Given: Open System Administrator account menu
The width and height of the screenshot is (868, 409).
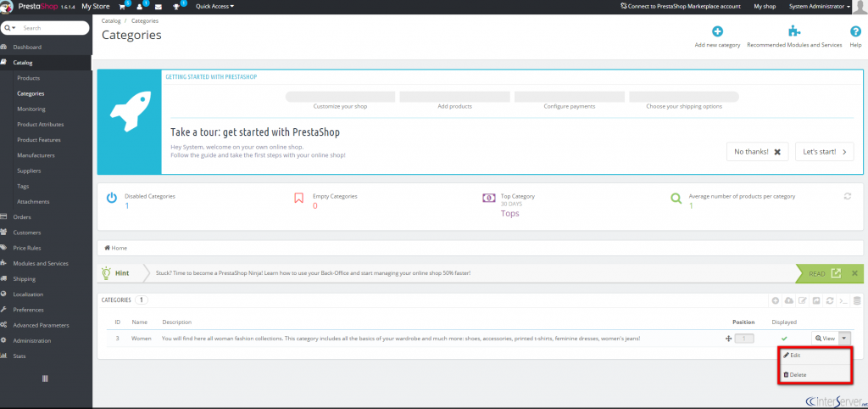Looking at the screenshot, I should [x=820, y=7].
